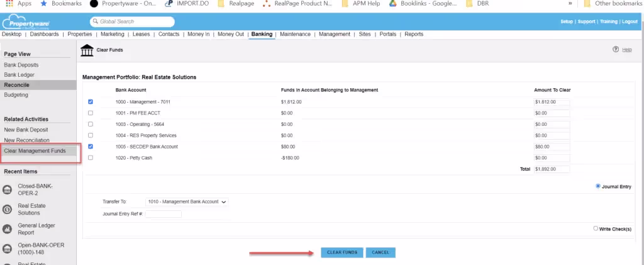The width and height of the screenshot is (644, 265).
Task: Open the Reports menu
Action: [414, 34]
